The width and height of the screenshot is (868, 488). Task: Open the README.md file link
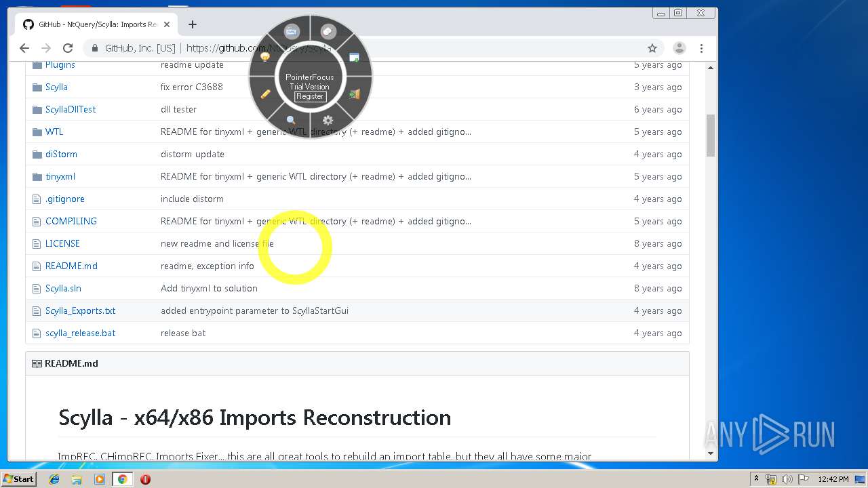(x=71, y=266)
